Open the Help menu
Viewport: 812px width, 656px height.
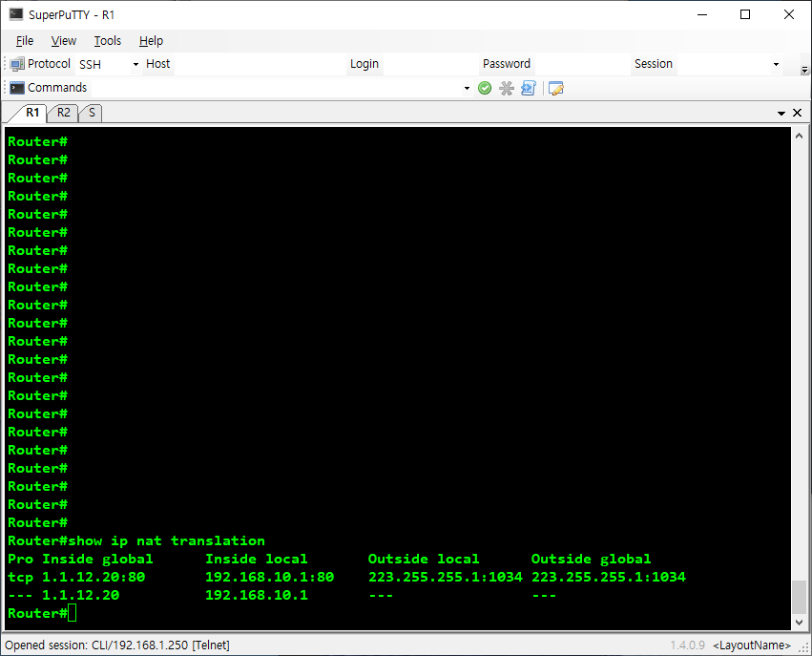tap(151, 41)
